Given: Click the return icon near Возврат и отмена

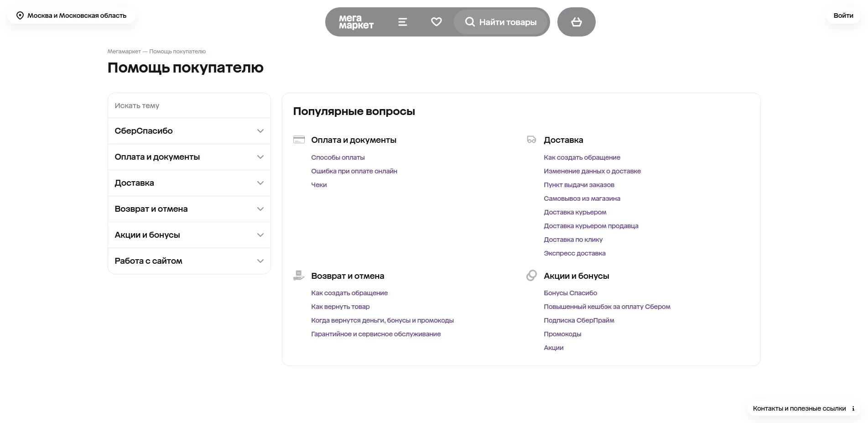Looking at the screenshot, I should [299, 275].
